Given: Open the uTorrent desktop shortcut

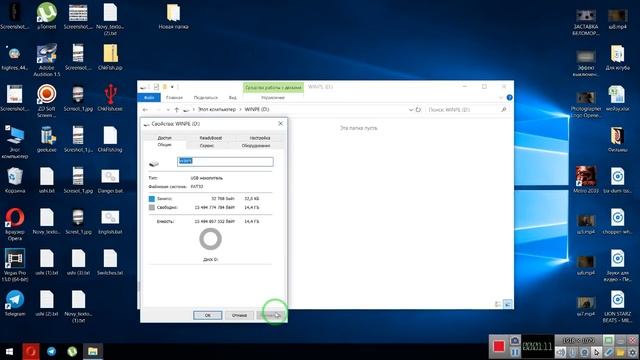Looking at the screenshot, I should (x=47, y=16).
